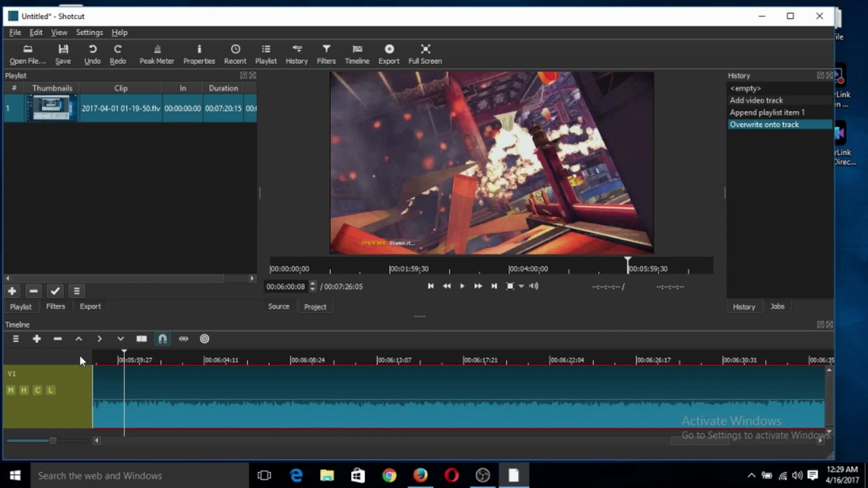Adjust the timecode spinner arrows
868x488 pixels.
(x=313, y=286)
